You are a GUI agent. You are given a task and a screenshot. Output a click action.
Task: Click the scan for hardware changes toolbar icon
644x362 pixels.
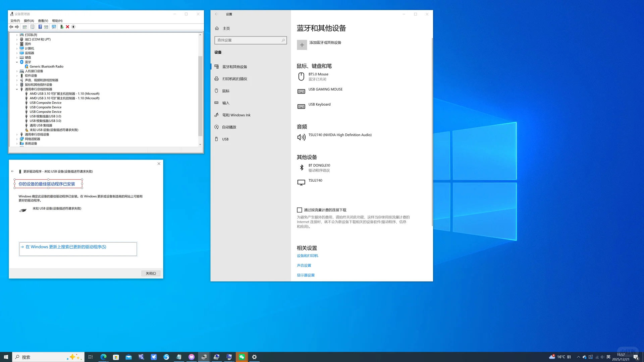pyautogui.click(x=54, y=27)
